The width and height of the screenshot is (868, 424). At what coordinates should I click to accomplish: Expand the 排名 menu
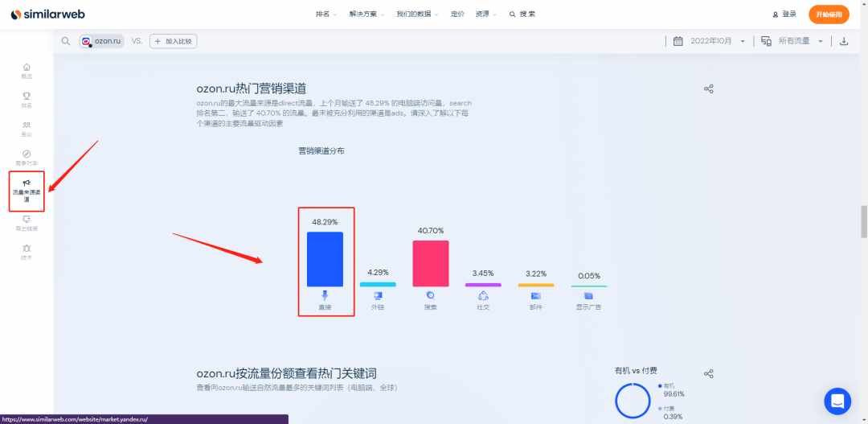click(x=326, y=14)
